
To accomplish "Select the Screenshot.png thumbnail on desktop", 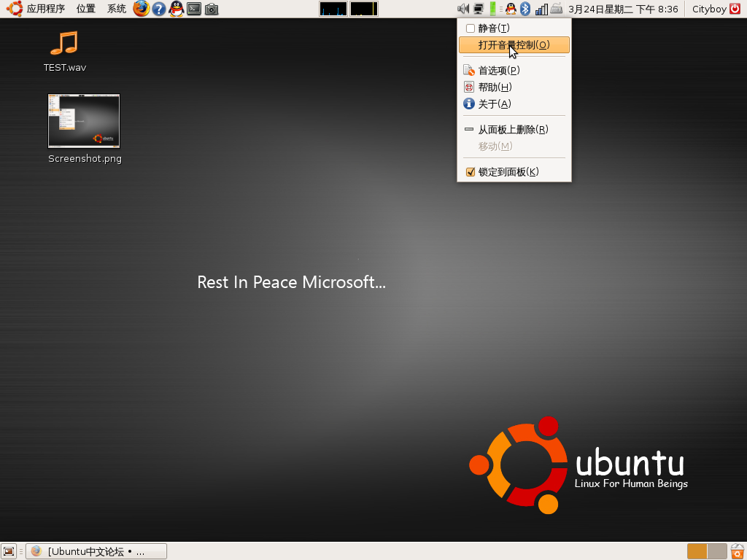I will point(84,121).
